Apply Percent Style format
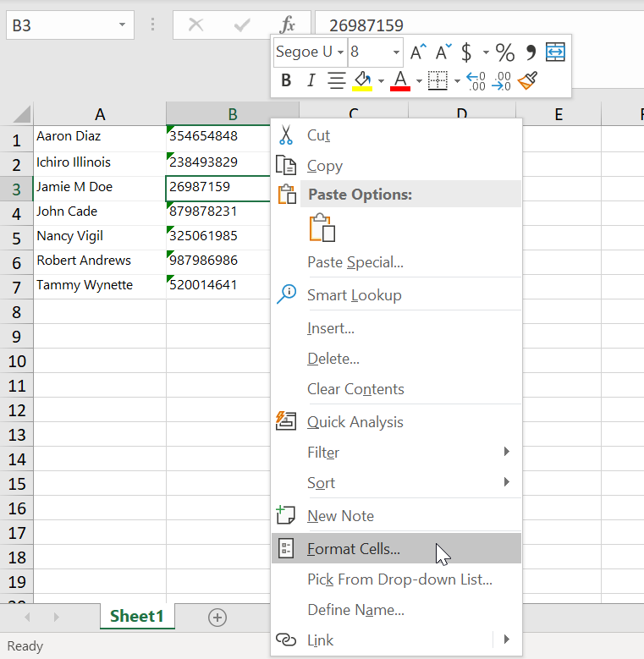This screenshot has height=659, width=644. click(x=505, y=52)
